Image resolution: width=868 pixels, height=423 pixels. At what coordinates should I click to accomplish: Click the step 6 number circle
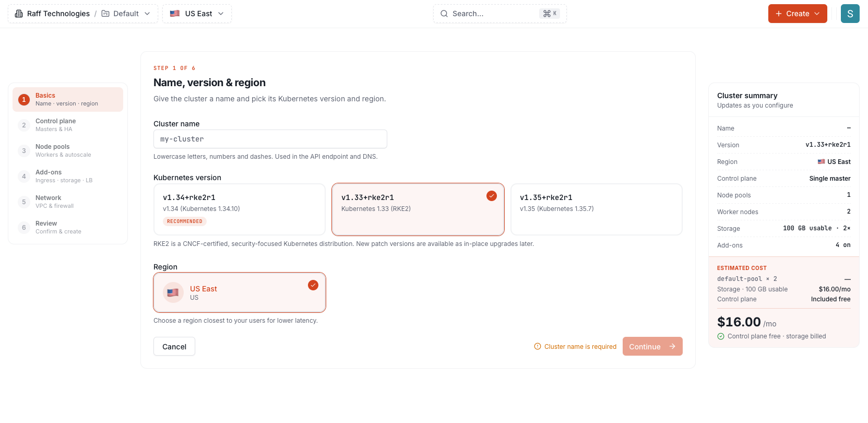coord(24,228)
